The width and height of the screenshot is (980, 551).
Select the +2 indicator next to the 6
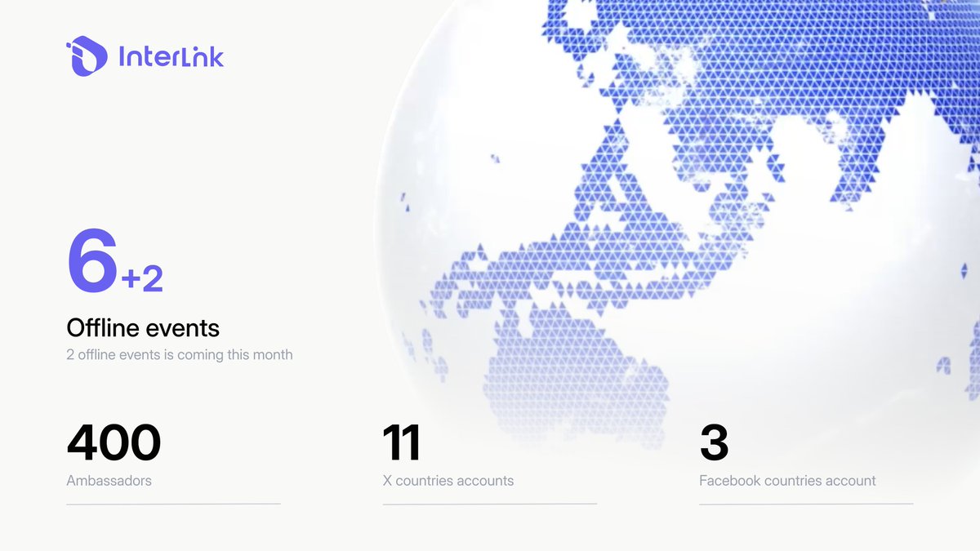[x=144, y=278]
